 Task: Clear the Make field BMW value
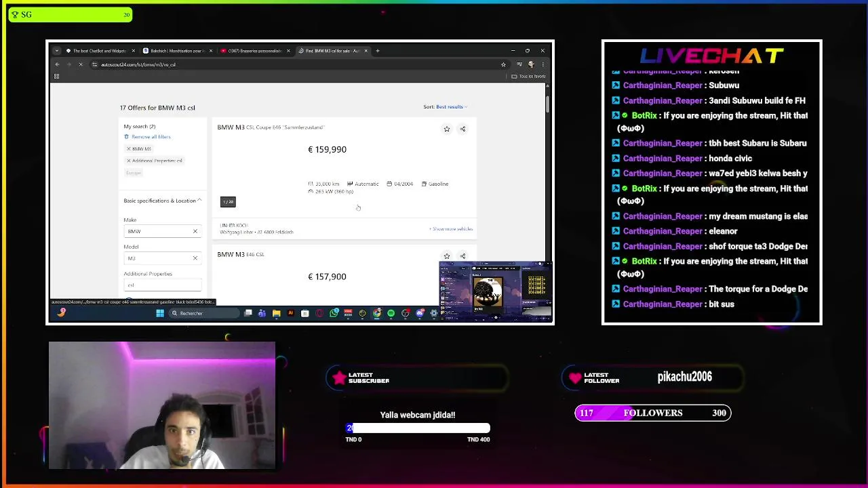pyautogui.click(x=195, y=232)
